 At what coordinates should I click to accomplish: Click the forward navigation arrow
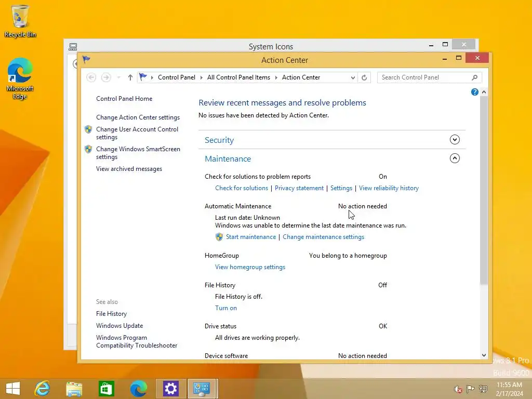[x=106, y=77]
